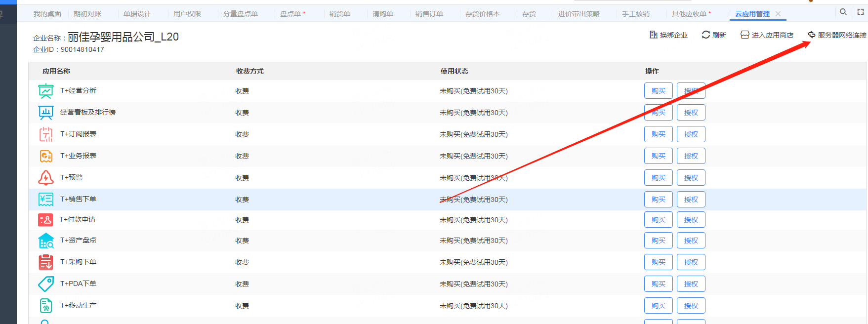Click 购买 for 经营看板及排行榜
868x324 pixels.
tap(659, 113)
